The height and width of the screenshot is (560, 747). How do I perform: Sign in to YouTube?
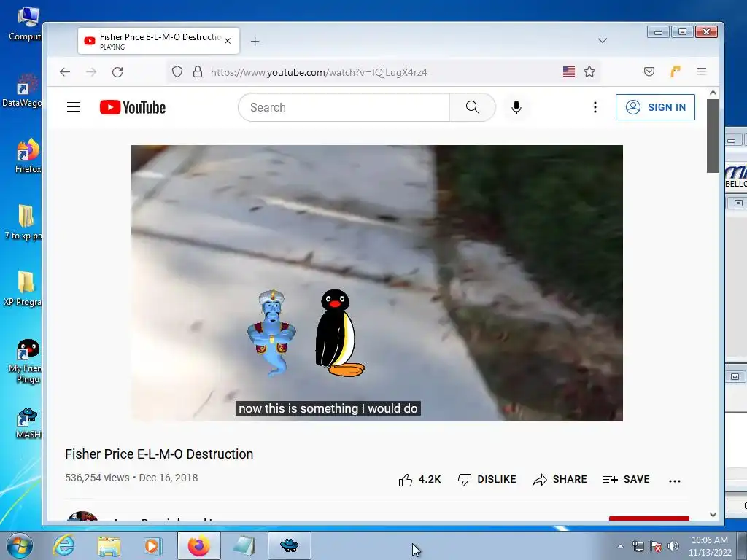click(655, 107)
